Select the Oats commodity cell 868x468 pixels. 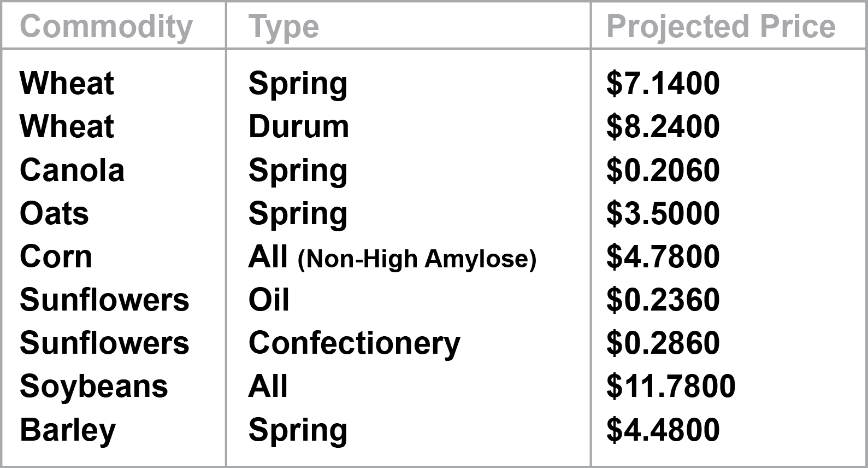click(x=54, y=213)
